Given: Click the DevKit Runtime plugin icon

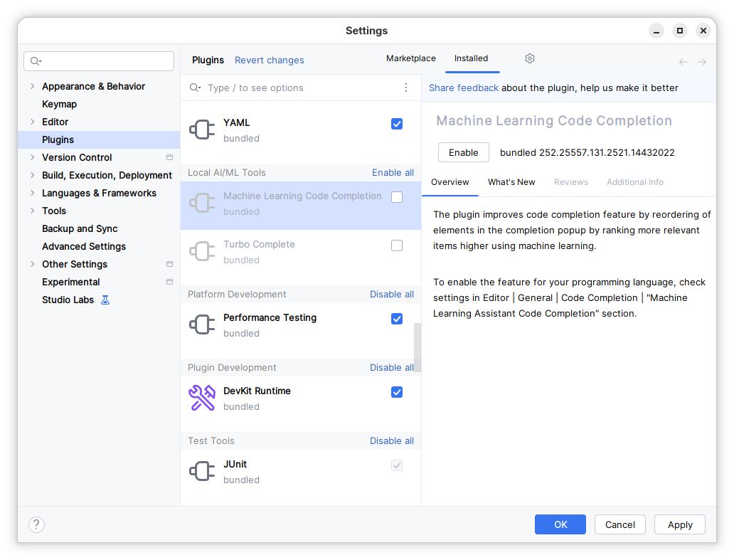Looking at the screenshot, I should tap(202, 398).
